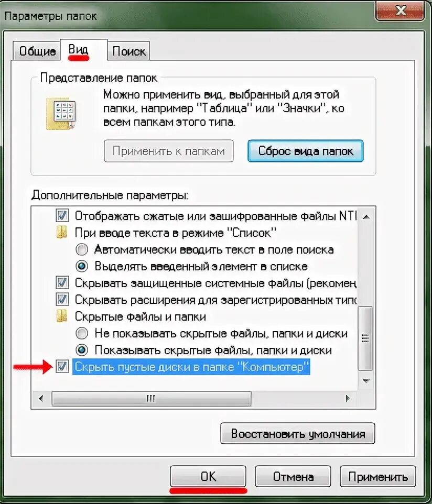Toggle Скрывать расширения для зарегистрированных типов
Screen dimensions: 432x504
tap(62, 300)
